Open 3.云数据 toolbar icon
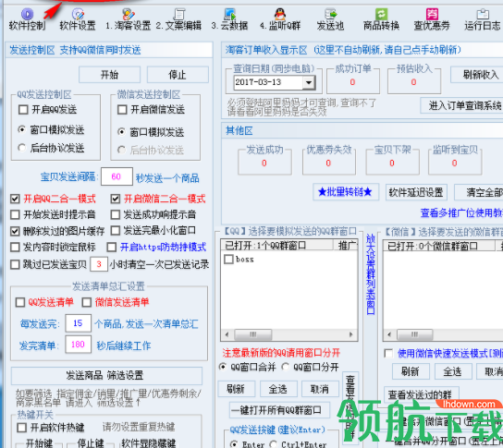 pos(229,19)
